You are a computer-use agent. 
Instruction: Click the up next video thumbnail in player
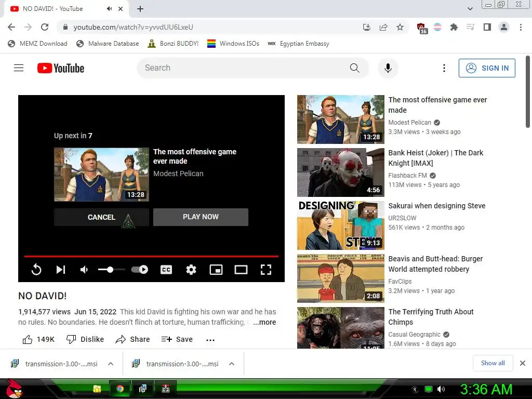(x=101, y=175)
